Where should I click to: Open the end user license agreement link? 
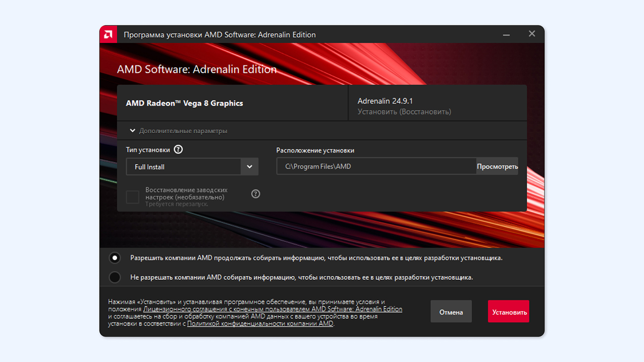(x=273, y=309)
